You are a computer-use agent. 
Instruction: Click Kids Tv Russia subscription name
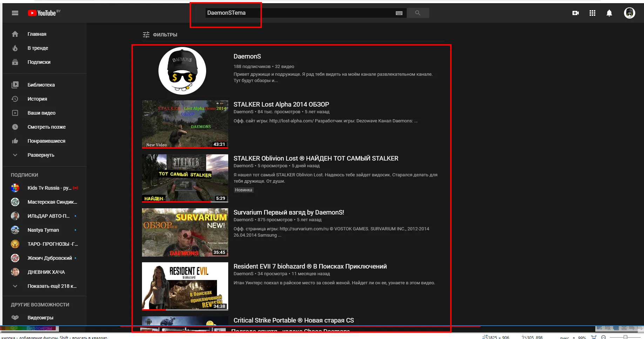tap(49, 188)
